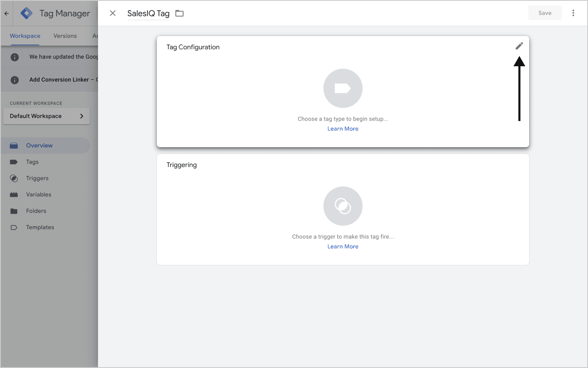Open Learn More link under Triggering

343,247
